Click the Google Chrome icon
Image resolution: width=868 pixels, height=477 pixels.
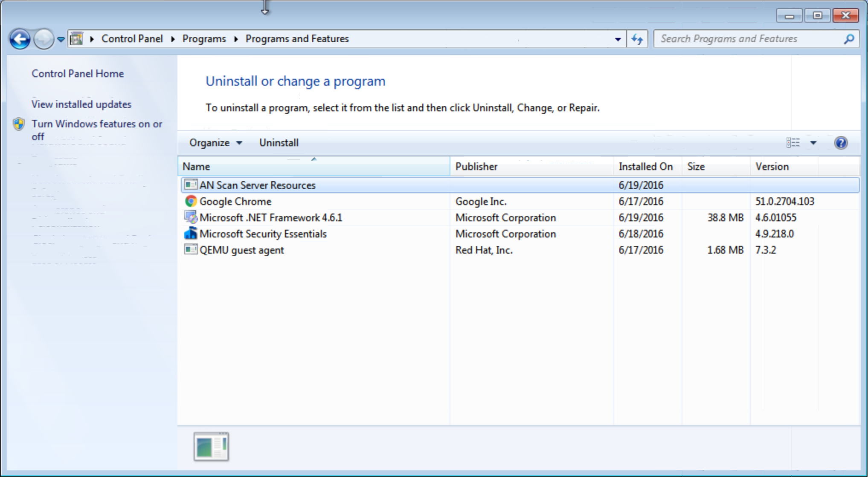(191, 201)
